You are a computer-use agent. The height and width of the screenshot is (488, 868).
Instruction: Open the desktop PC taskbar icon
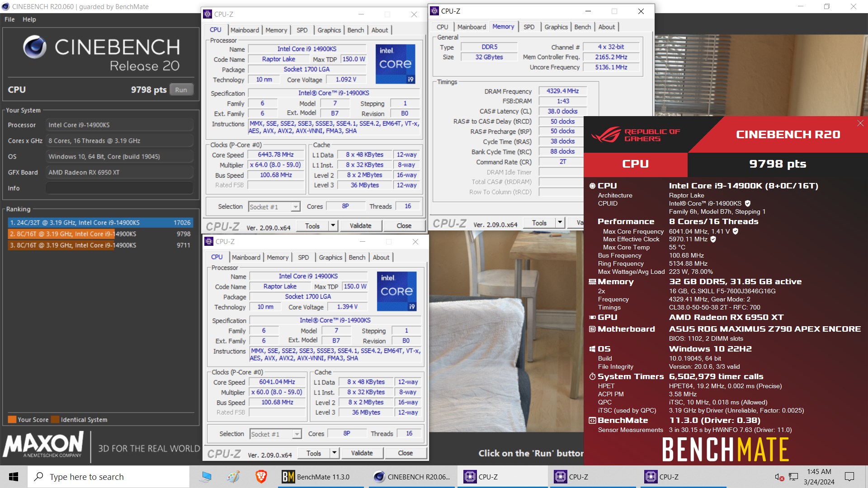[x=206, y=477]
